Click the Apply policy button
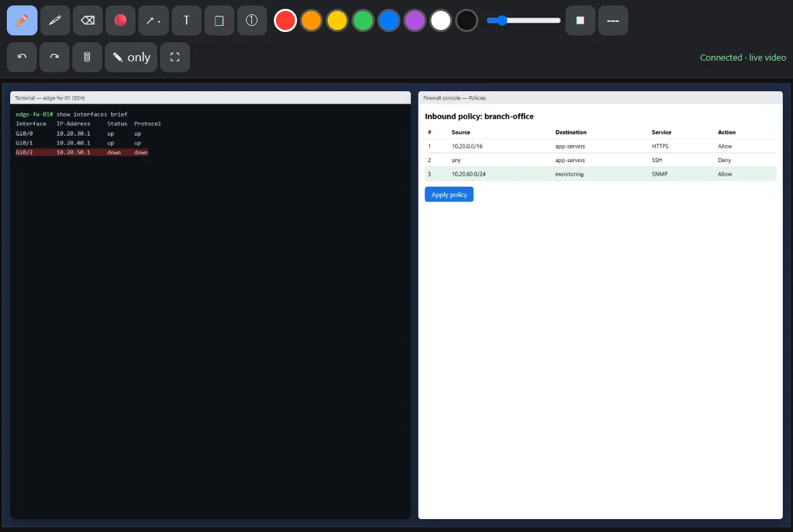Image resolution: width=793 pixels, height=532 pixels. click(x=449, y=195)
